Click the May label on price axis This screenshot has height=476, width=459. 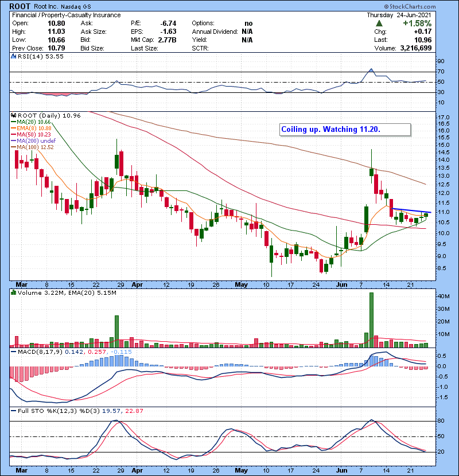pyautogui.click(x=241, y=285)
